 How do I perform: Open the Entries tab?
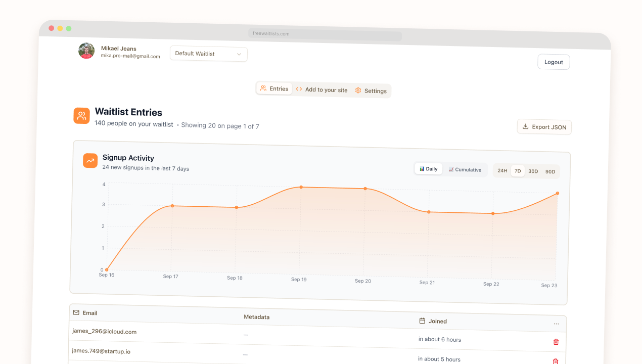coord(274,88)
